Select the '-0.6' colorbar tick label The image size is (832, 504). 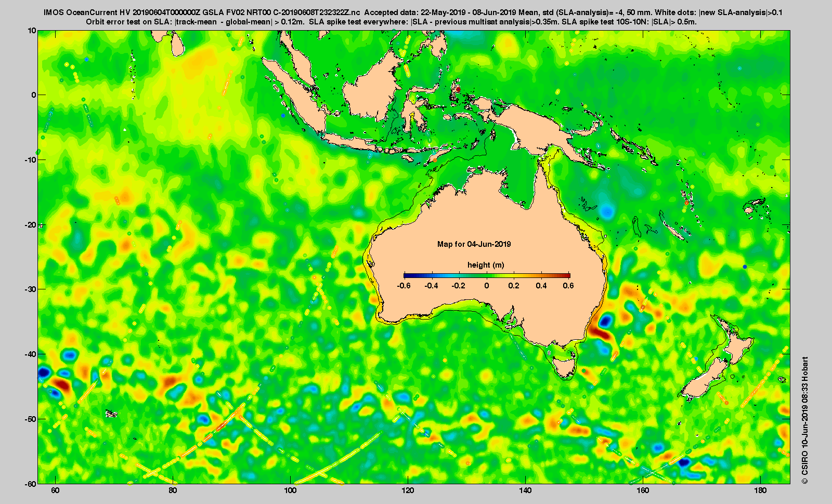tap(403, 286)
